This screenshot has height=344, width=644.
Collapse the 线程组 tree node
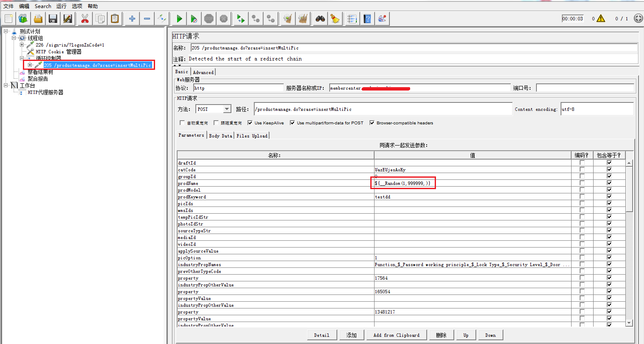[14, 38]
